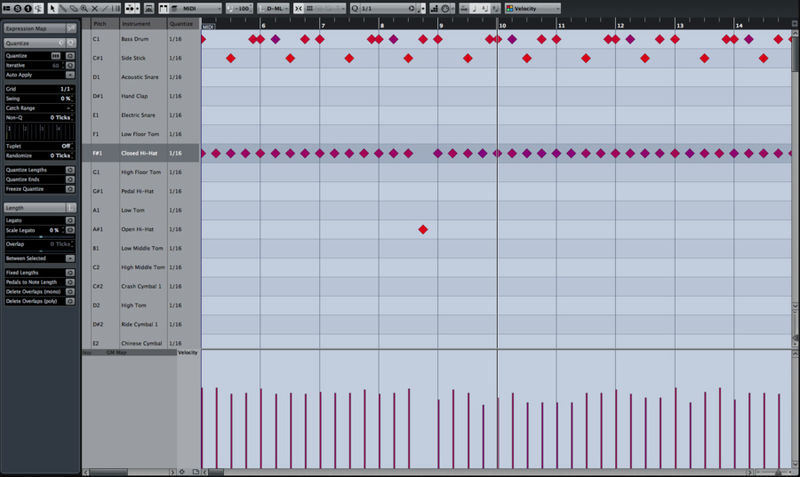The height and width of the screenshot is (477, 800).
Task: Toggle Between Selected option
Action: tap(70, 259)
